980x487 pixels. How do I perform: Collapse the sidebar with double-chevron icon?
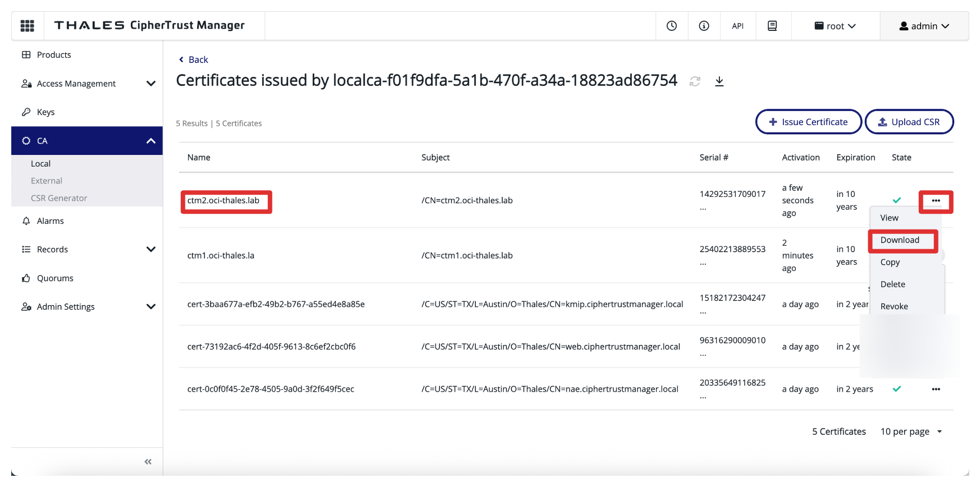click(x=148, y=462)
